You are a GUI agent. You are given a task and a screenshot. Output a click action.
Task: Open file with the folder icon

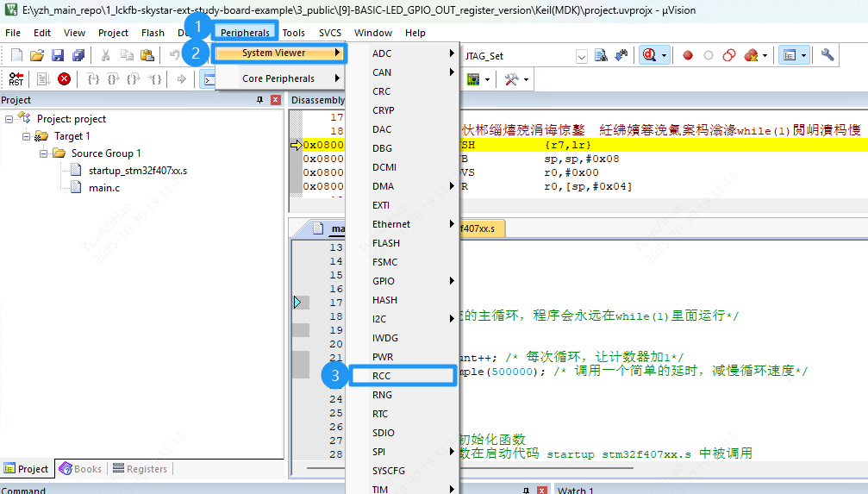coord(36,55)
